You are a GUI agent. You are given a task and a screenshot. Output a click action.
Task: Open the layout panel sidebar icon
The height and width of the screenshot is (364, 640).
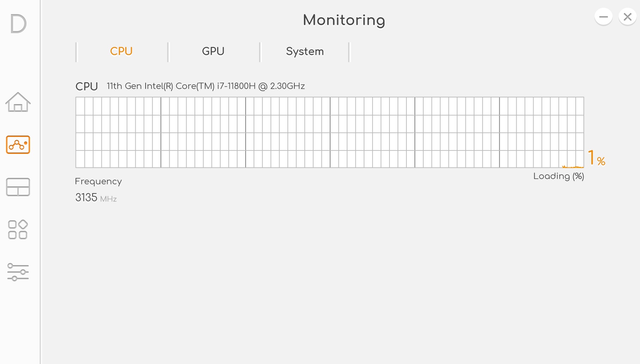18,187
